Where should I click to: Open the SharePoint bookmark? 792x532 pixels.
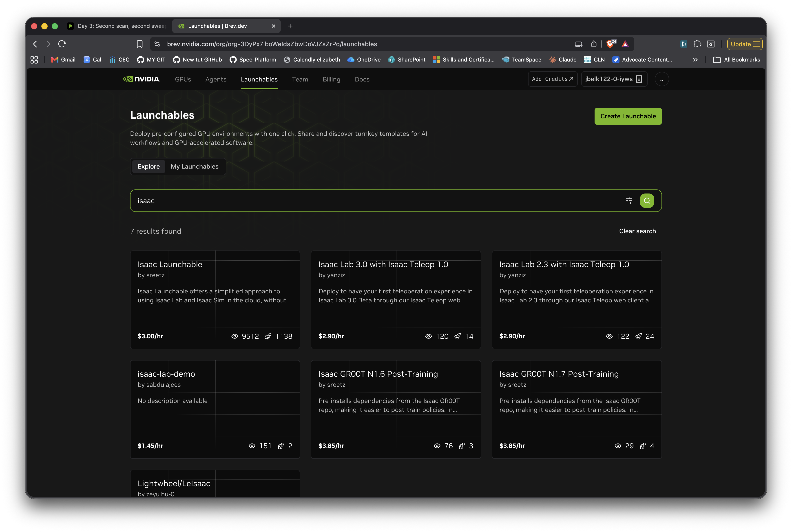(x=406, y=60)
